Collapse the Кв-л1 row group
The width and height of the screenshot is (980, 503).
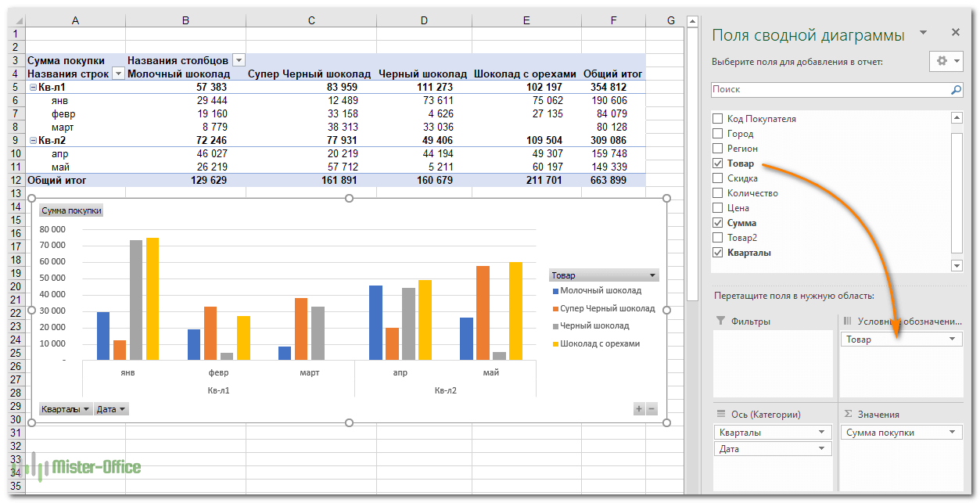coord(33,88)
